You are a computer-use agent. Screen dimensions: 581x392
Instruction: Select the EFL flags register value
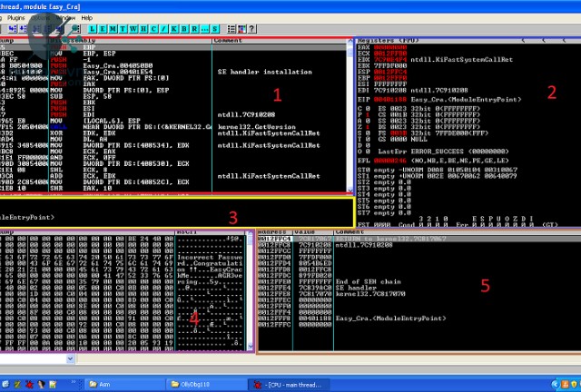(390, 161)
